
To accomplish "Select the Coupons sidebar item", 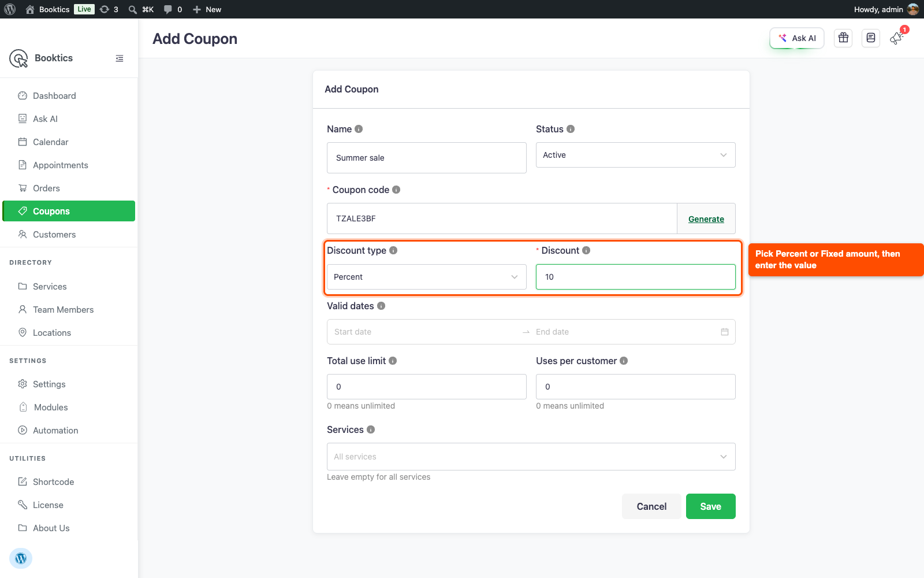I will coord(69,211).
